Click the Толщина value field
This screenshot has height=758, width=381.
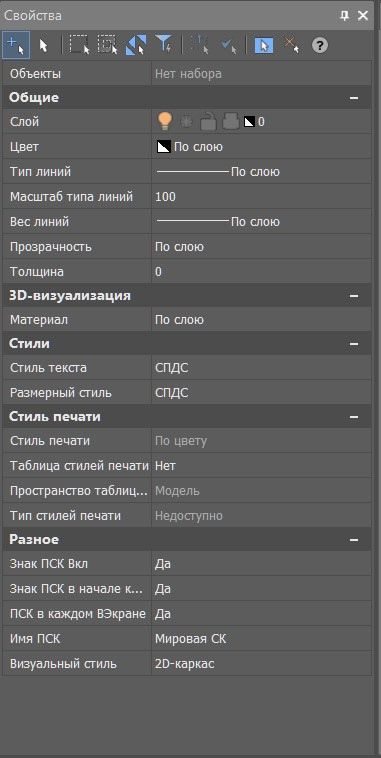261,272
